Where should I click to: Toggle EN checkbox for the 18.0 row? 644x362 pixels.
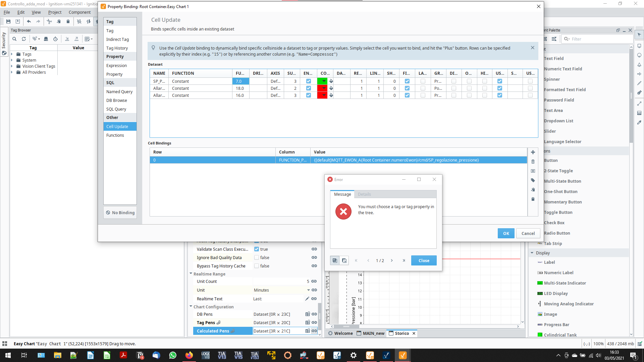[309, 88]
